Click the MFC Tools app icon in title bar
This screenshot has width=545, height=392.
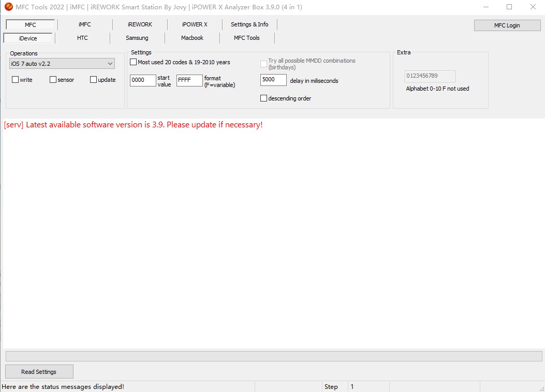[x=8, y=7]
